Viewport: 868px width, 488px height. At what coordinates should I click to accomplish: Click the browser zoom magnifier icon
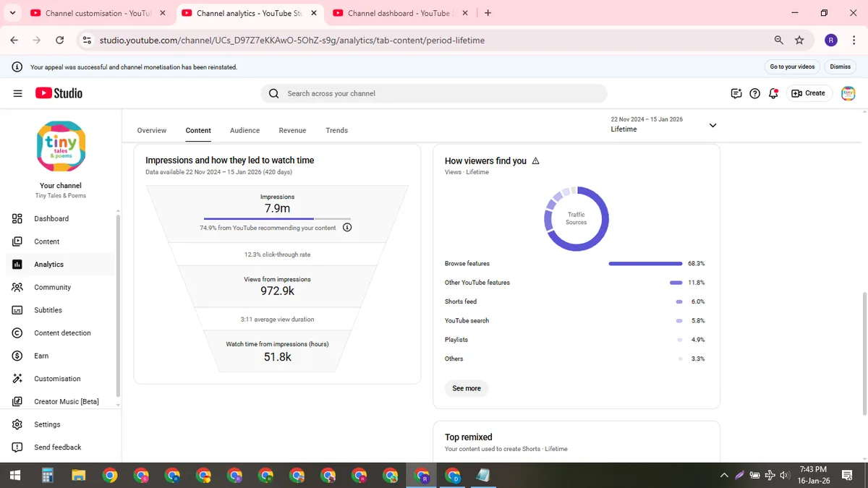[778, 40]
